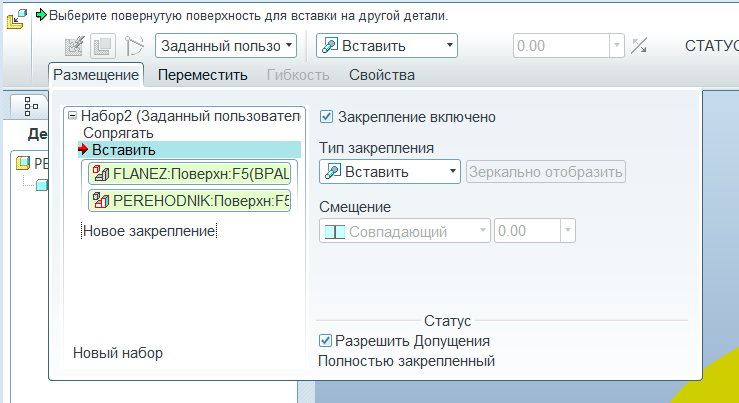Open the Переместить tab
Viewport: 739px width, 403px height.
[x=203, y=75]
